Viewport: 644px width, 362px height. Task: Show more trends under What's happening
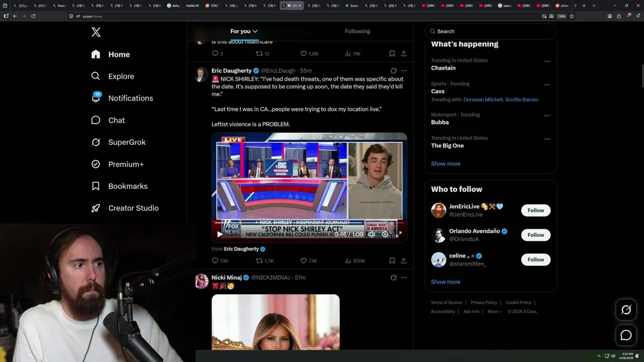click(x=446, y=164)
